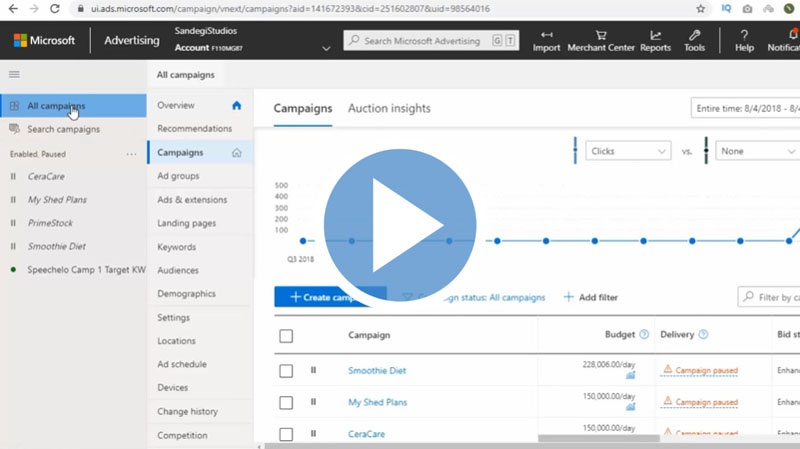Check the CeraCare row checkbox

point(286,434)
